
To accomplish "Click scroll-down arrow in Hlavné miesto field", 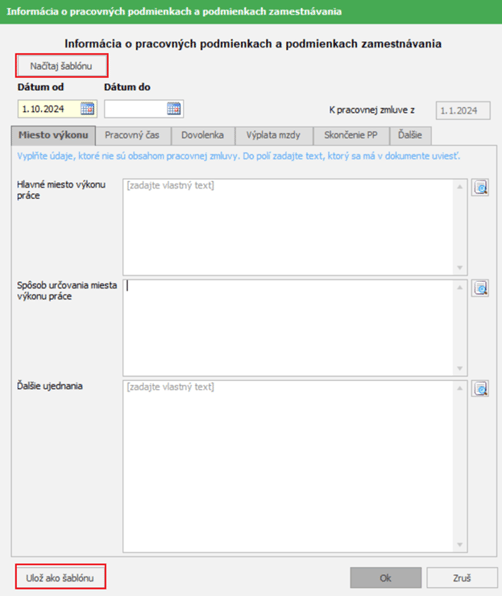I will click(460, 268).
